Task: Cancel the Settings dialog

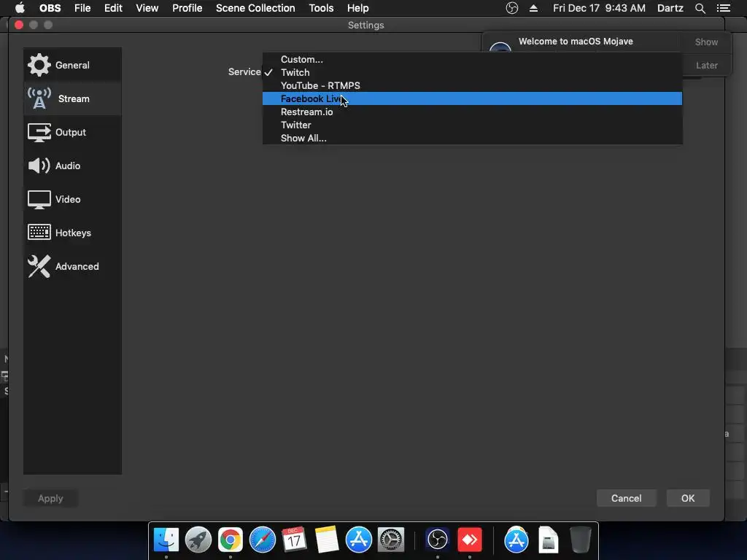Action: [626, 498]
